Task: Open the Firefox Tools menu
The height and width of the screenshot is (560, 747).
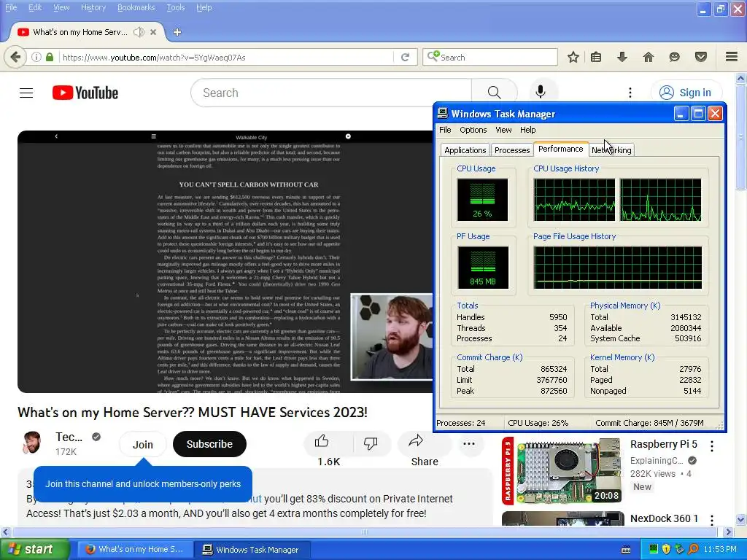Action: coord(176,7)
